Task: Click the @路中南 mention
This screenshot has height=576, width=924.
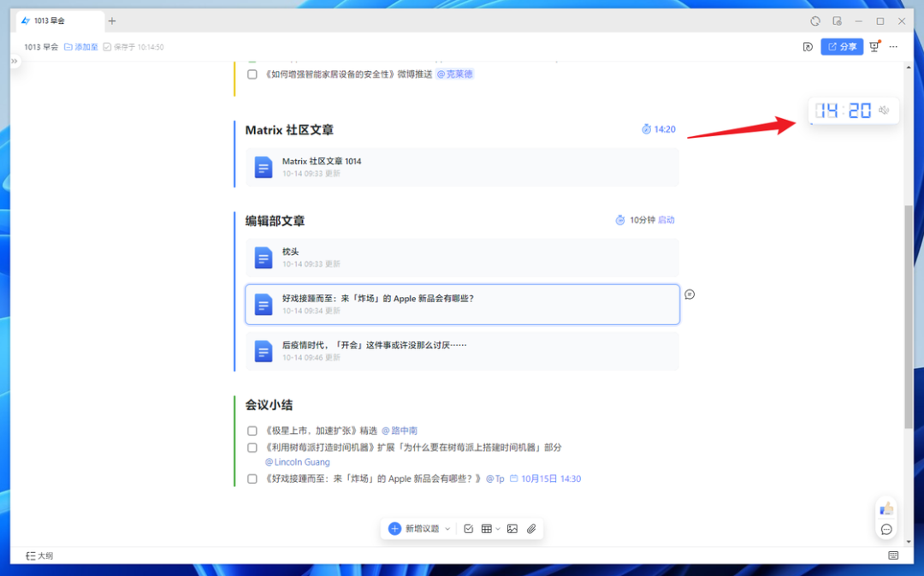Action: point(400,431)
